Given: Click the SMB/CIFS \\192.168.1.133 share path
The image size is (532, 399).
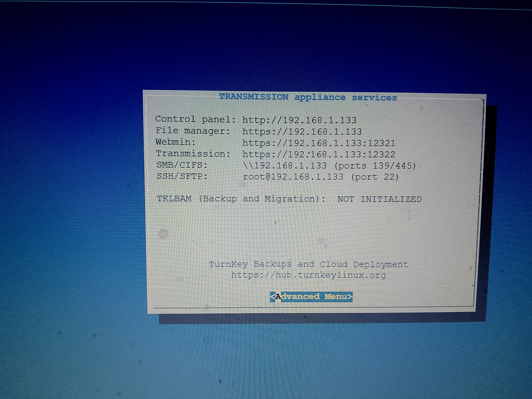Looking at the screenshot, I should 285,165.
